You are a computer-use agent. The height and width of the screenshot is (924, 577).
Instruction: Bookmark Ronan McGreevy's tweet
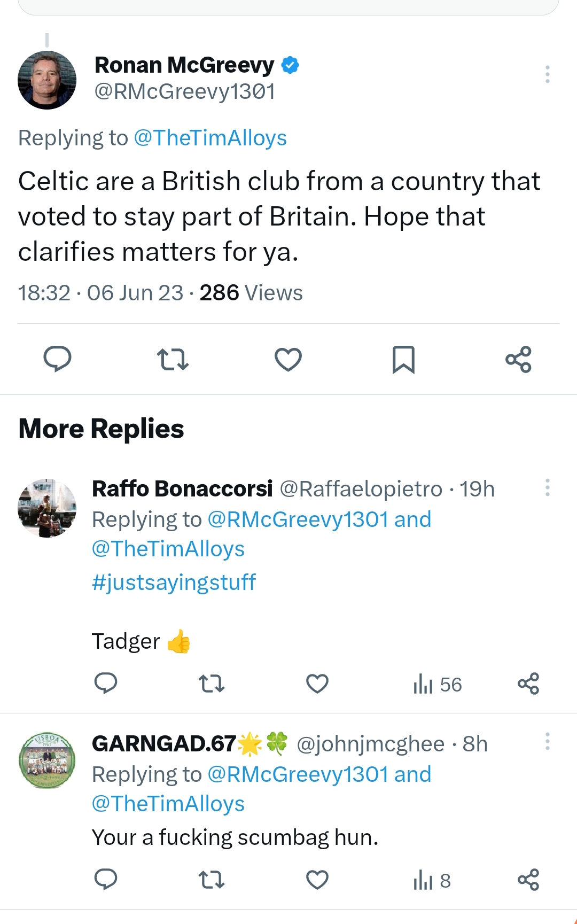click(x=403, y=359)
